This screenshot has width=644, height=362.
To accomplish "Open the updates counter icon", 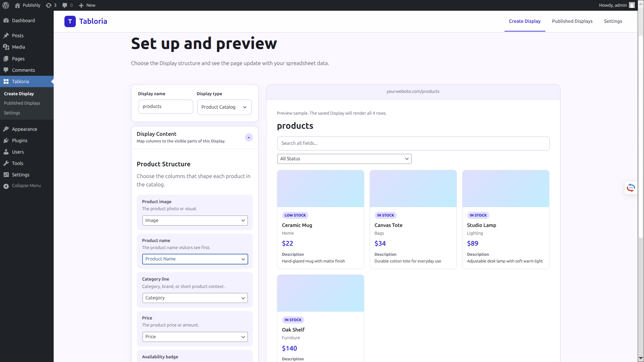I will (49, 5).
